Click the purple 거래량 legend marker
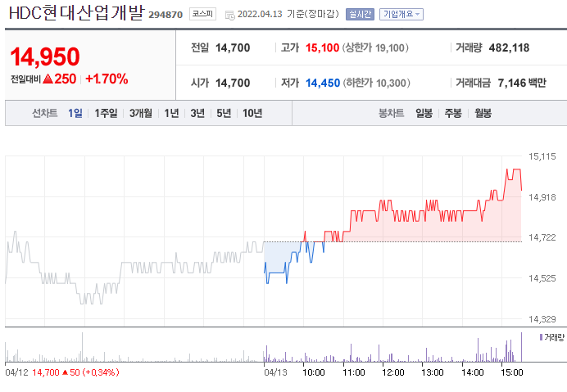Viewport: 567px width, 392px height. (541, 337)
